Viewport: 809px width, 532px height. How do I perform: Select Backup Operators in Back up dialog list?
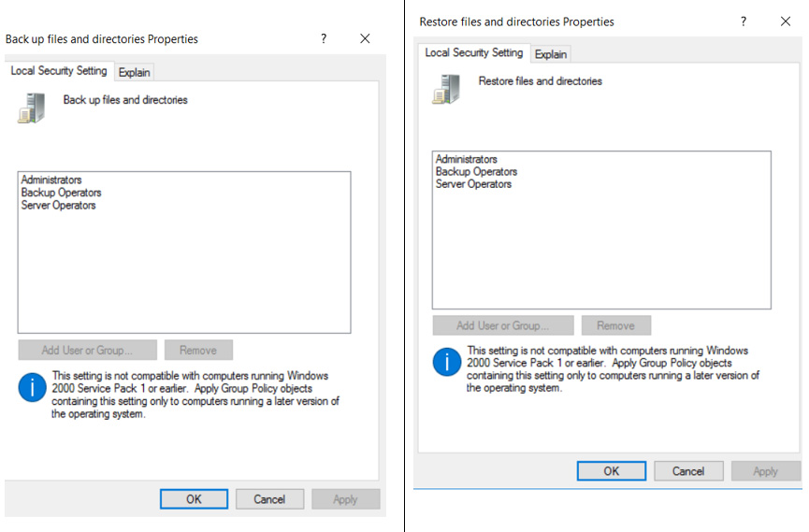tap(62, 193)
